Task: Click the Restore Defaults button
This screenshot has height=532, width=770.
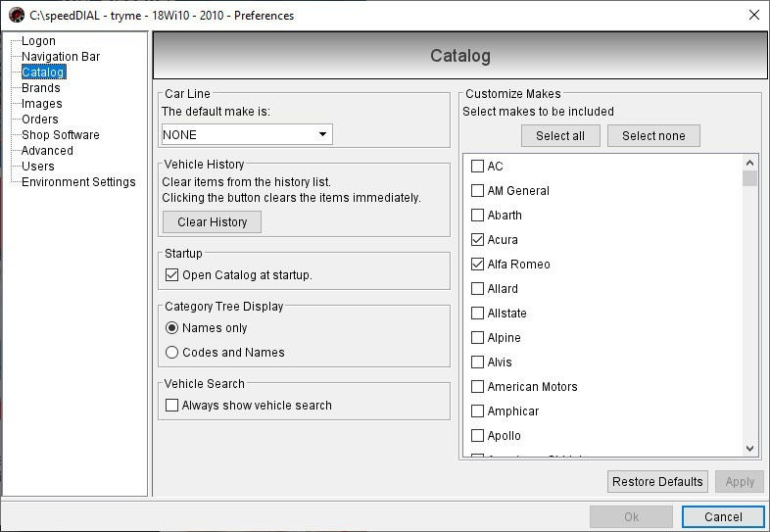Action: coord(657,482)
